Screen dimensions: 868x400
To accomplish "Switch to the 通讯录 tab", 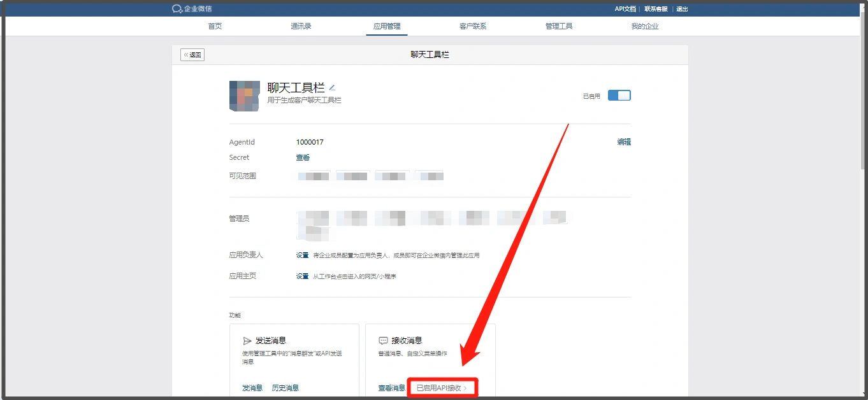I will (x=301, y=26).
